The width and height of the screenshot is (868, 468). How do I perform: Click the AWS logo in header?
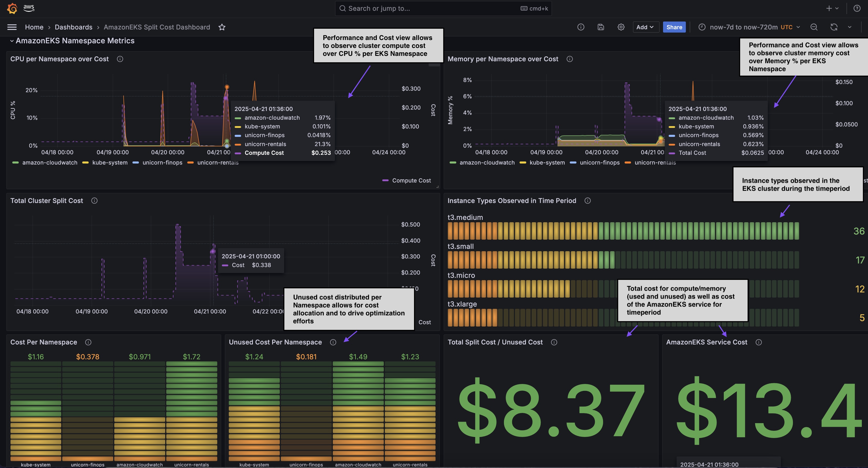coord(29,8)
